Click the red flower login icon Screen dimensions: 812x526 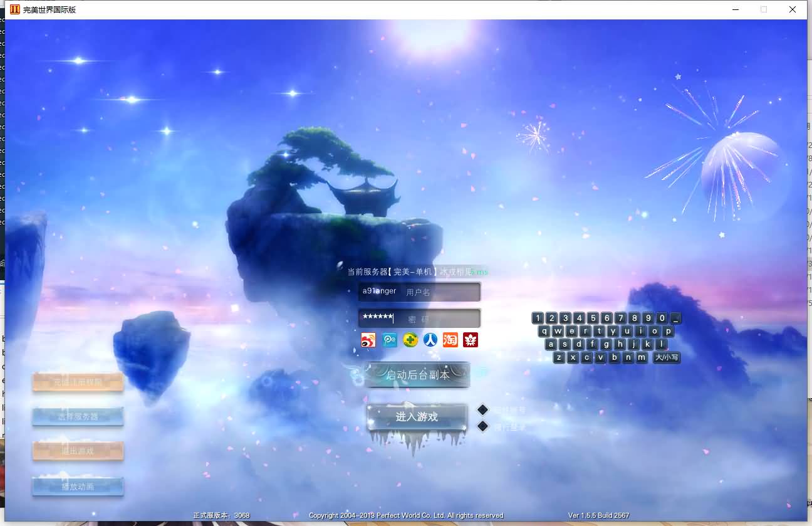point(471,340)
